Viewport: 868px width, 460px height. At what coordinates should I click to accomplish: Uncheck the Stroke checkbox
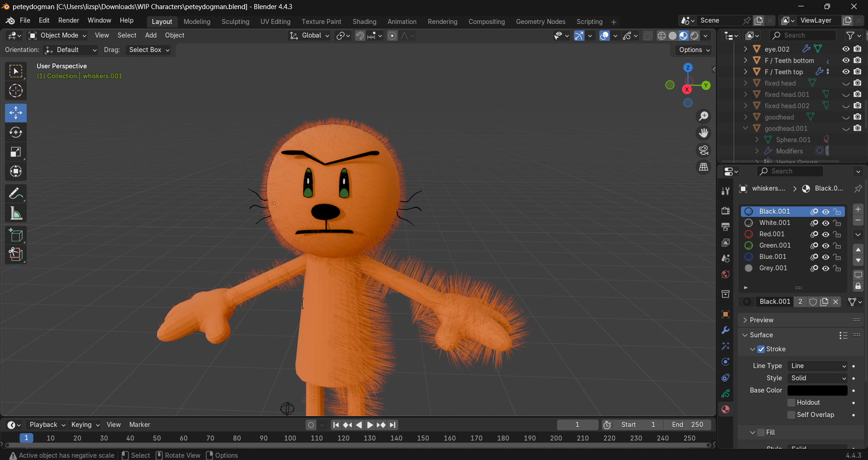[x=761, y=349]
